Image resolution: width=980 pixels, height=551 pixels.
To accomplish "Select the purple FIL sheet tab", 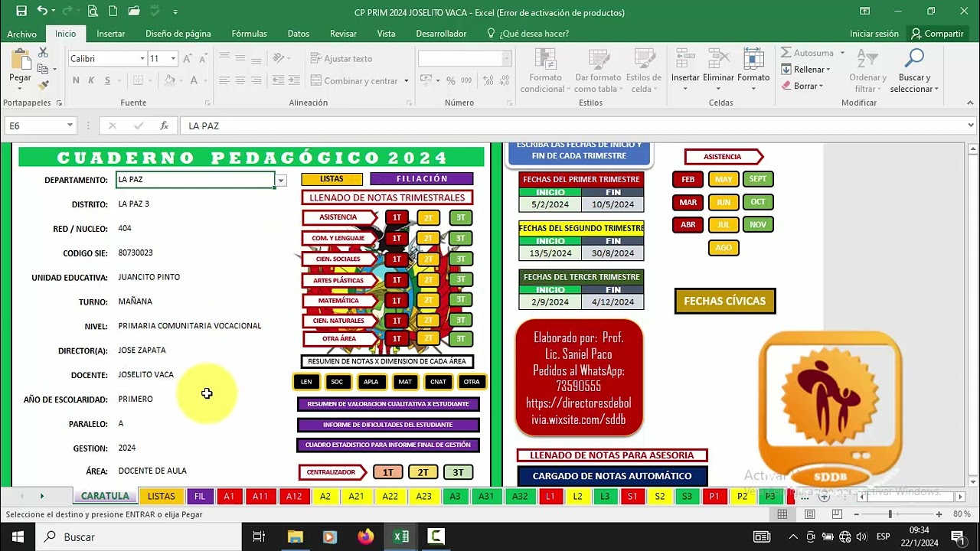I will point(200,496).
